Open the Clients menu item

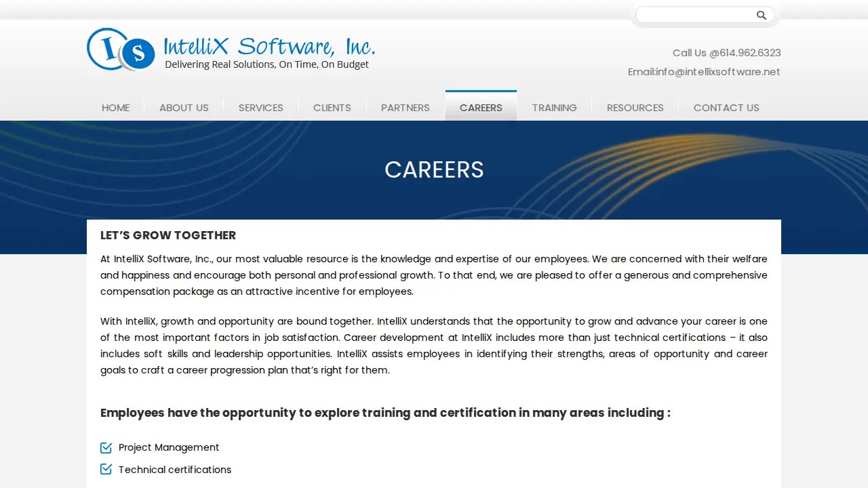[x=332, y=108]
